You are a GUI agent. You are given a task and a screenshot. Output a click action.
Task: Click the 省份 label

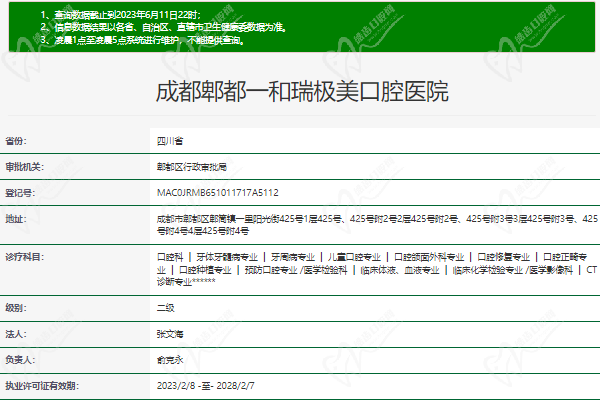click(16, 141)
